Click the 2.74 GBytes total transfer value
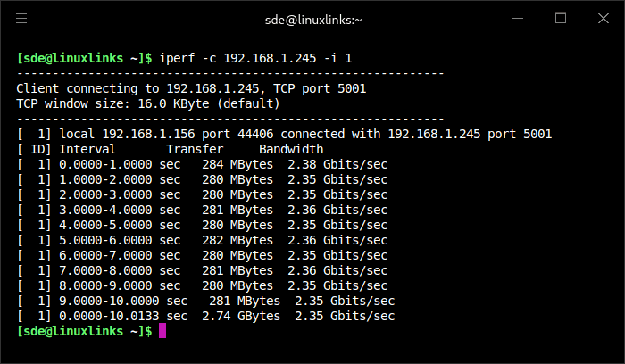This screenshot has width=625, height=364. pyautogui.click(x=241, y=316)
